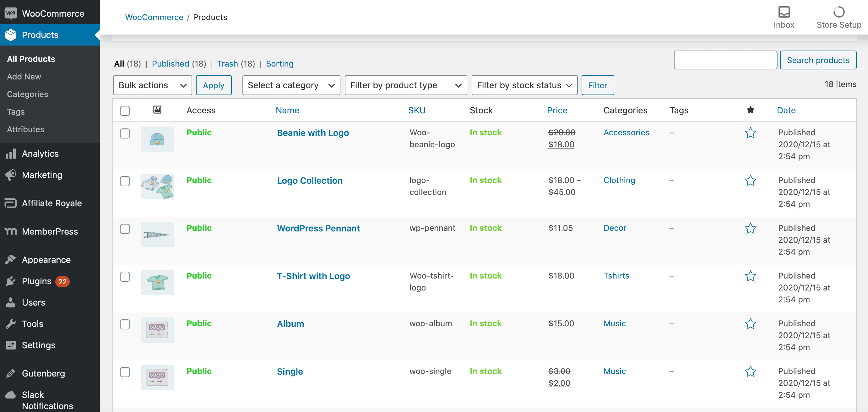Viewport: 868px width, 412px height.
Task: Click the Filter button
Action: pos(597,85)
